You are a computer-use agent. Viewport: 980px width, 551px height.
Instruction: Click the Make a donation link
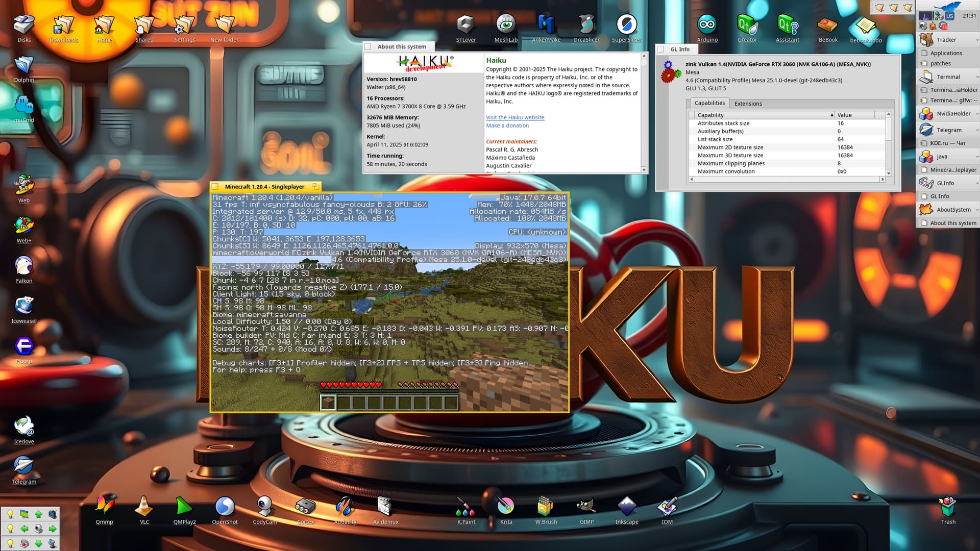507,126
